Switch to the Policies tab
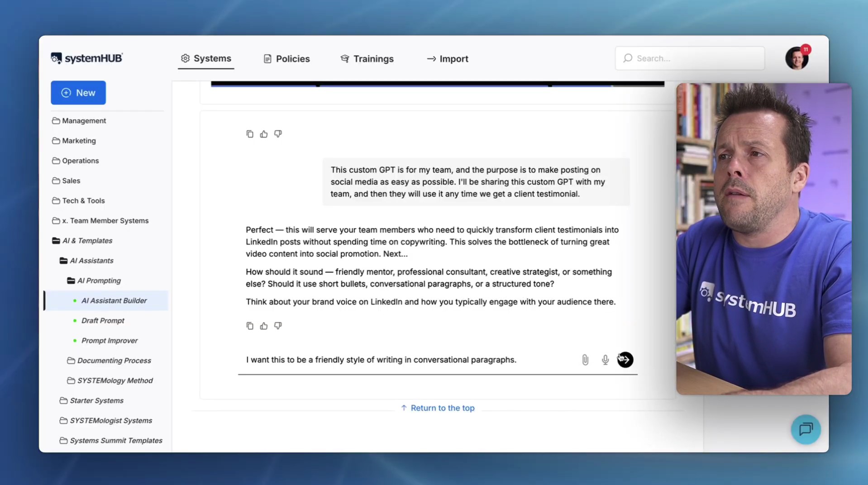Screen dimensions: 868x485 [286, 59]
